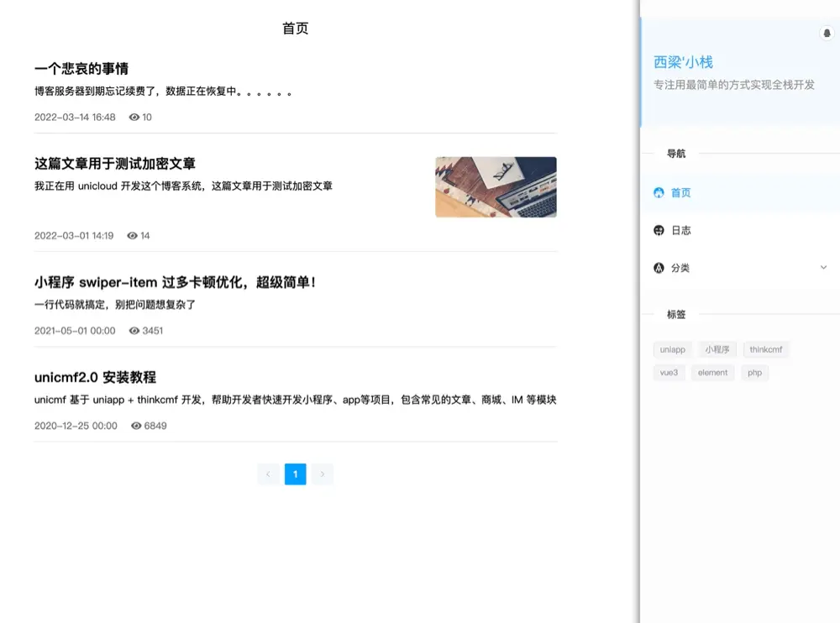Filter by the uniapp tag
This screenshot has width=840, height=623.
coord(673,349)
